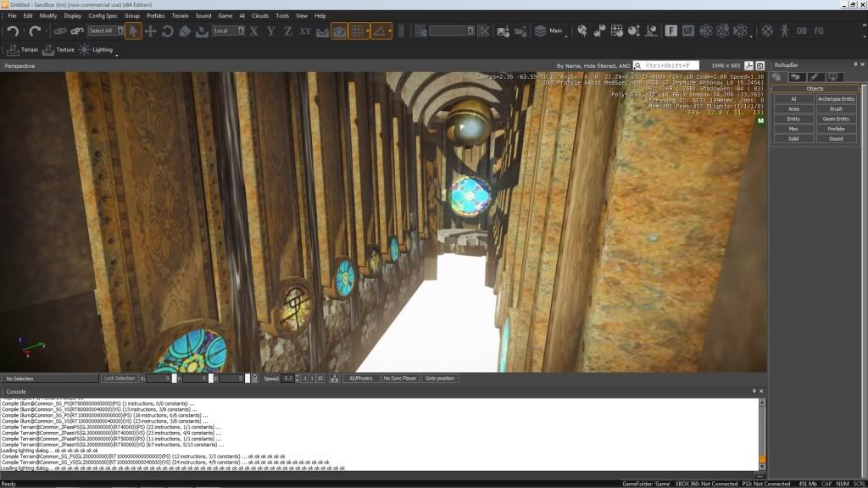Open the Snap to Grid size dropdown arrow
868x488 pixels.
tap(368, 31)
